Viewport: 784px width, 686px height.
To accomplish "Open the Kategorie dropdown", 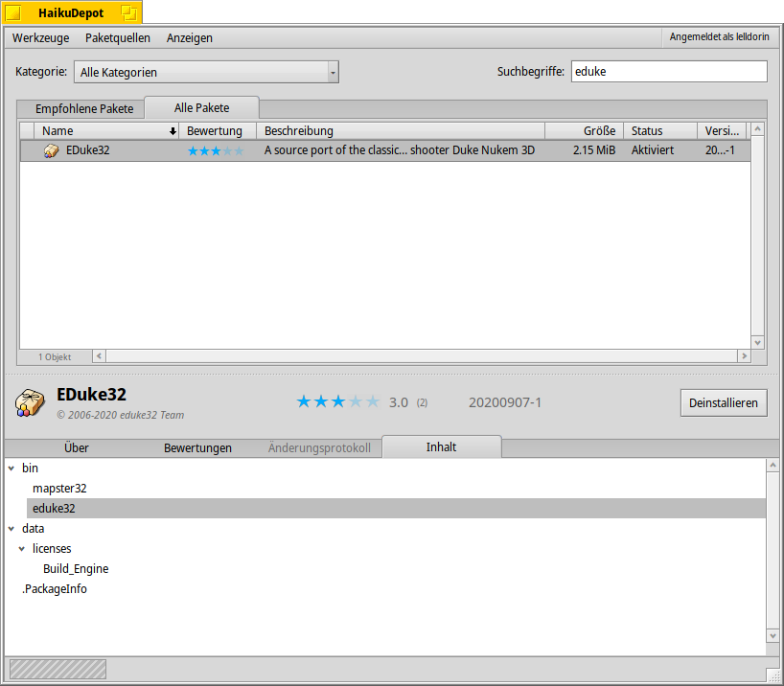I will [206, 72].
